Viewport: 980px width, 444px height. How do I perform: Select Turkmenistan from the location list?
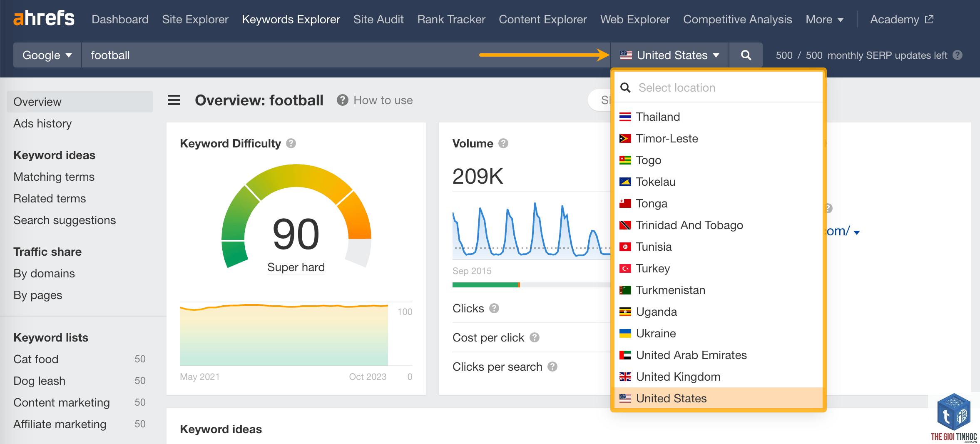[x=719, y=290]
